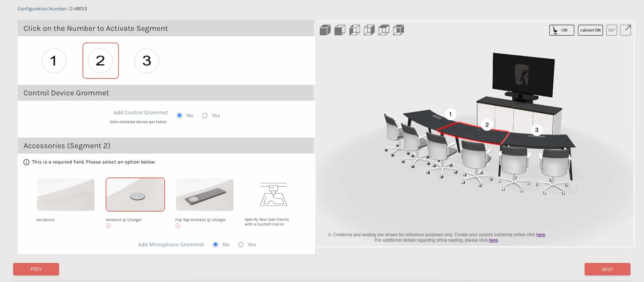The width and height of the screenshot is (644, 282).
Task: Toggle the chair display ON button
Action: [x=561, y=30]
